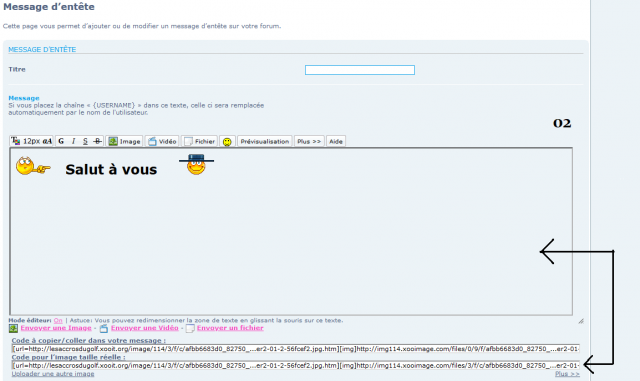The image size is (640, 381).
Task: Toggle italic with the I button
Action: pyautogui.click(x=73, y=141)
